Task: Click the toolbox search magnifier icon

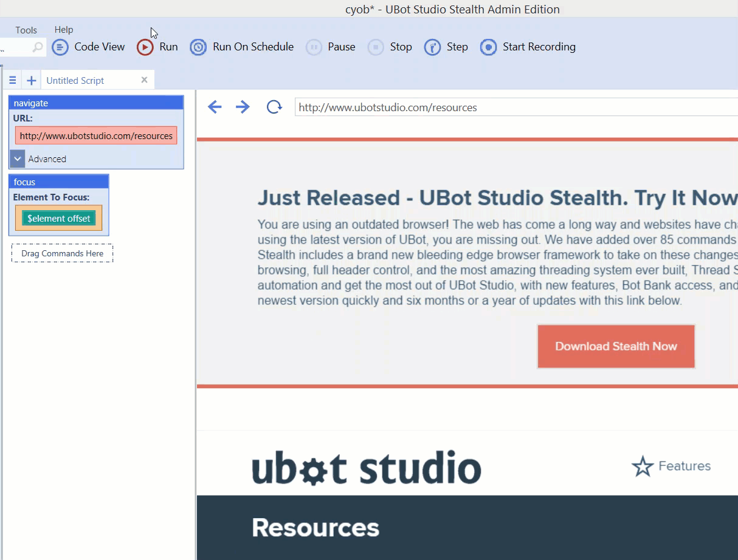Action: (x=38, y=47)
